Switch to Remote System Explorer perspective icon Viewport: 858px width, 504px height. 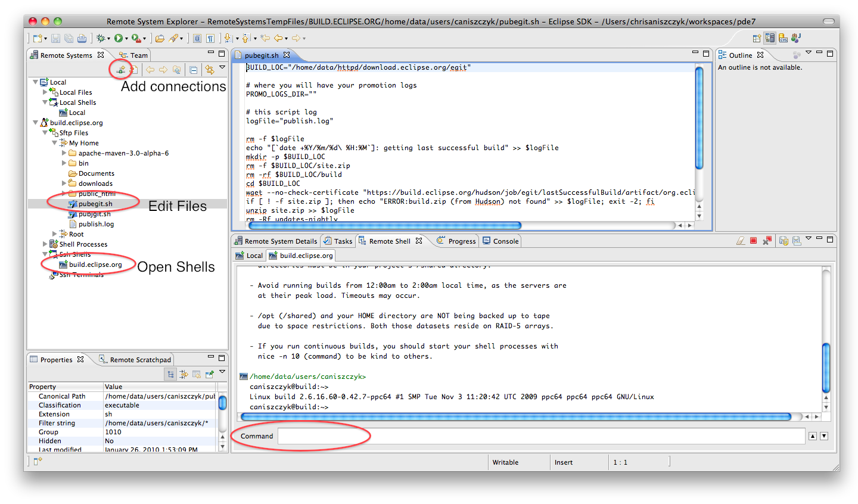[770, 38]
